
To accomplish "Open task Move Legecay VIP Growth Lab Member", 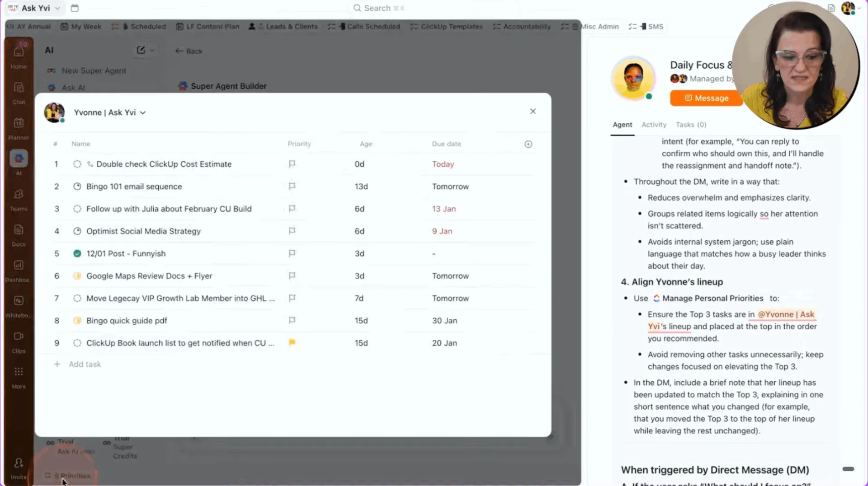I will (x=180, y=298).
